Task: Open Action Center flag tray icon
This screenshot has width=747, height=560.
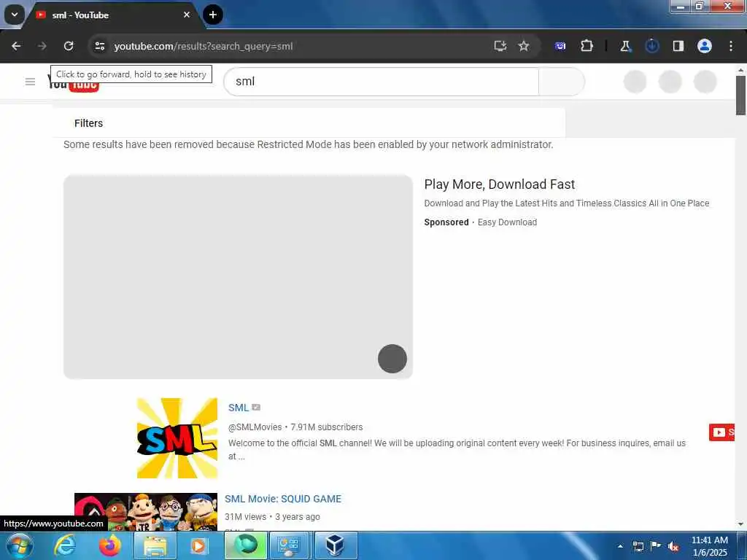Action: coord(656,546)
